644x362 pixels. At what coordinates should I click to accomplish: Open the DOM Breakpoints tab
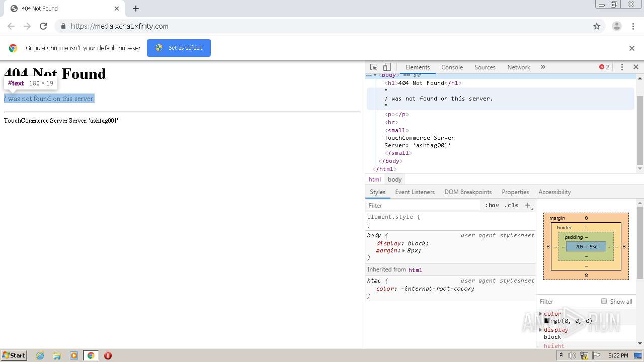tap(468, 192)
